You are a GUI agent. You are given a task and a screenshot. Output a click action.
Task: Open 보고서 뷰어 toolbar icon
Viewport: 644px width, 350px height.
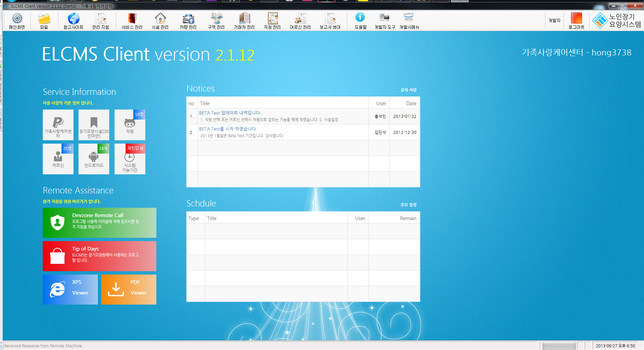[x=330, y=21]
